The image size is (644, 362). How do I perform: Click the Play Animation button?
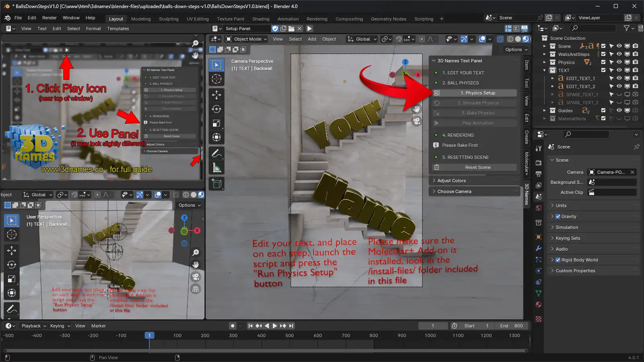[478, 123]
